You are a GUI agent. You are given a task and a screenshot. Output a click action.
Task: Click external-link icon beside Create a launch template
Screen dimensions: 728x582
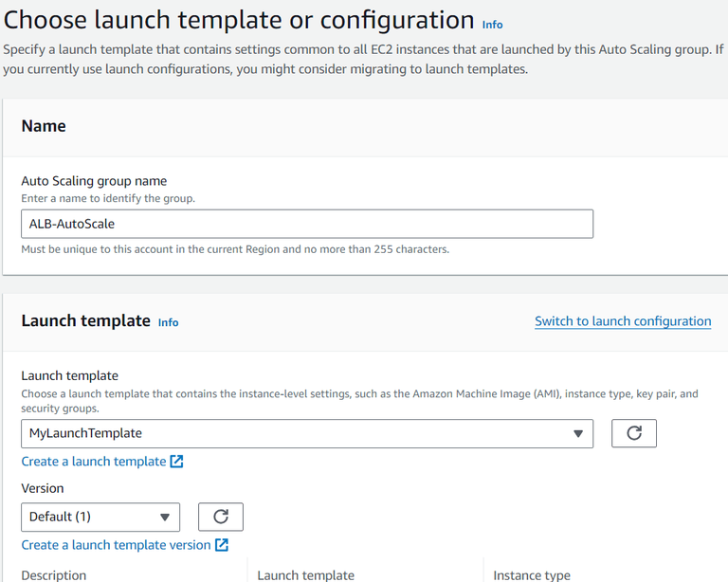[x=176, y=462]
